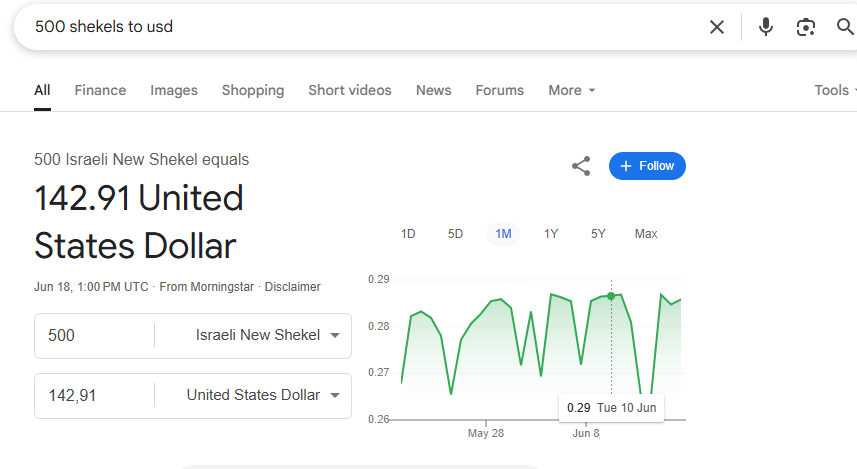Click the 0.28 y-axis label
Screen dimensions: 857x469
[379, 326]
